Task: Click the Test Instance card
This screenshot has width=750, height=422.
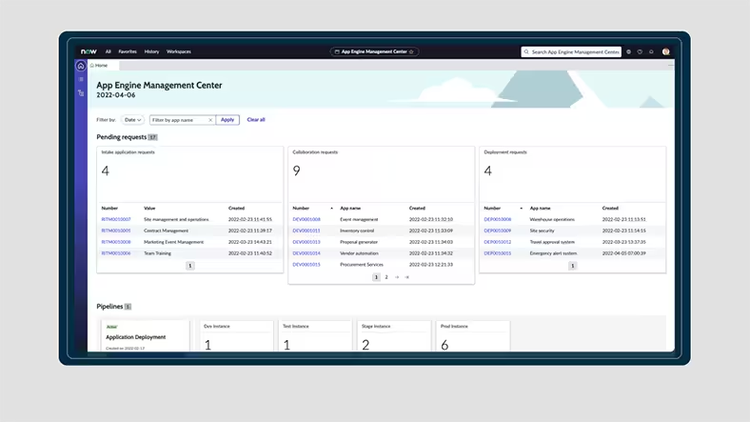Action: 315,336
